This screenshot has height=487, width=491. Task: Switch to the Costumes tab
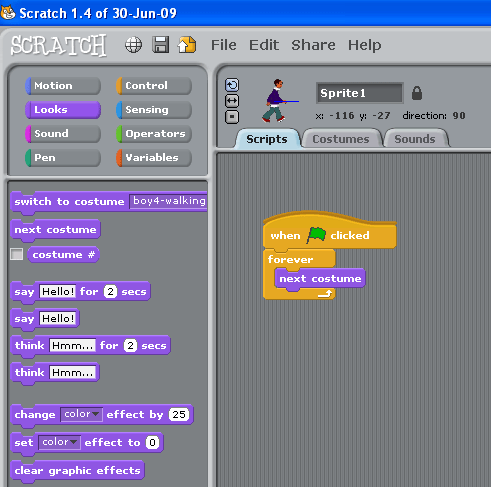click(341, 139)
